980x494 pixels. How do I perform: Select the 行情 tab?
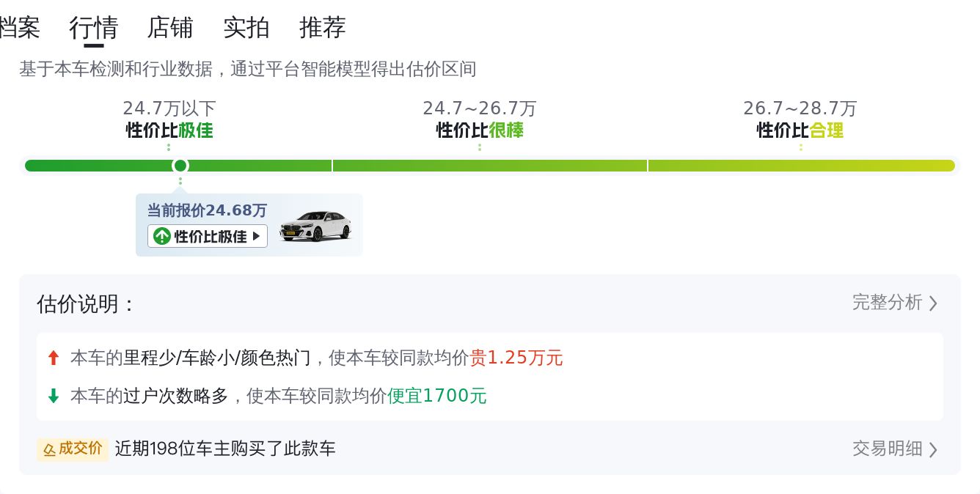coord(94,28)
